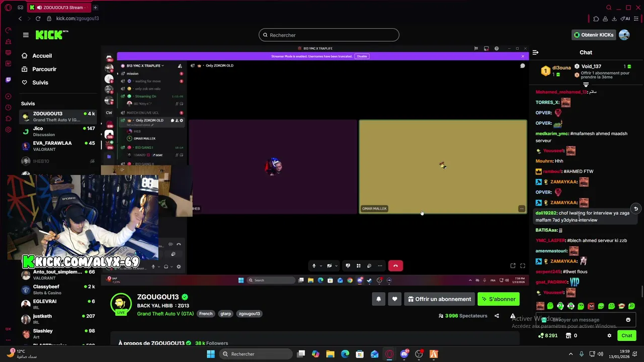The width and height of the screenshot is (644, 362).
Task: Open Anto_tout_simplement channel from sidebar
Action: (x=58, y=275)
